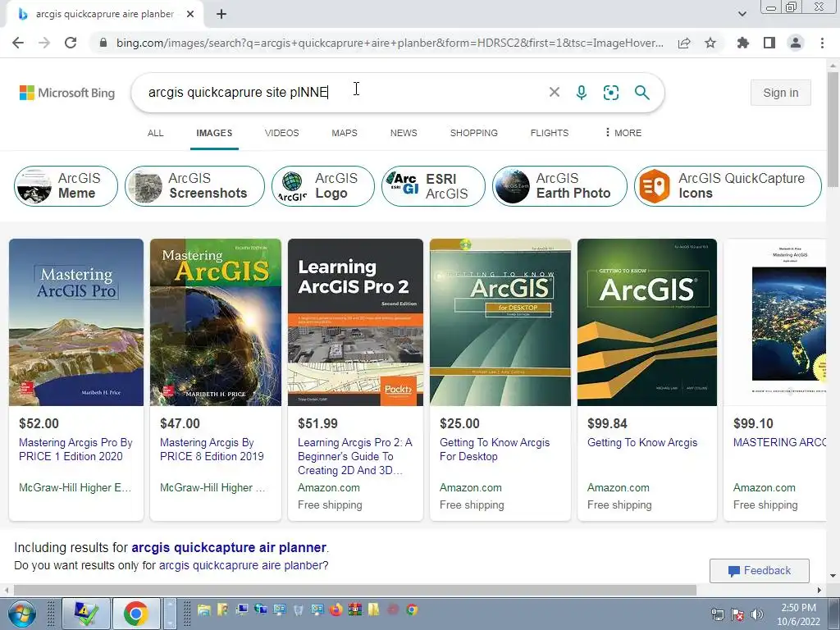This screenshot has width=840, height=630.
Task: Open the $99.10 night-map book cover
Action: [x=774, y=322]
